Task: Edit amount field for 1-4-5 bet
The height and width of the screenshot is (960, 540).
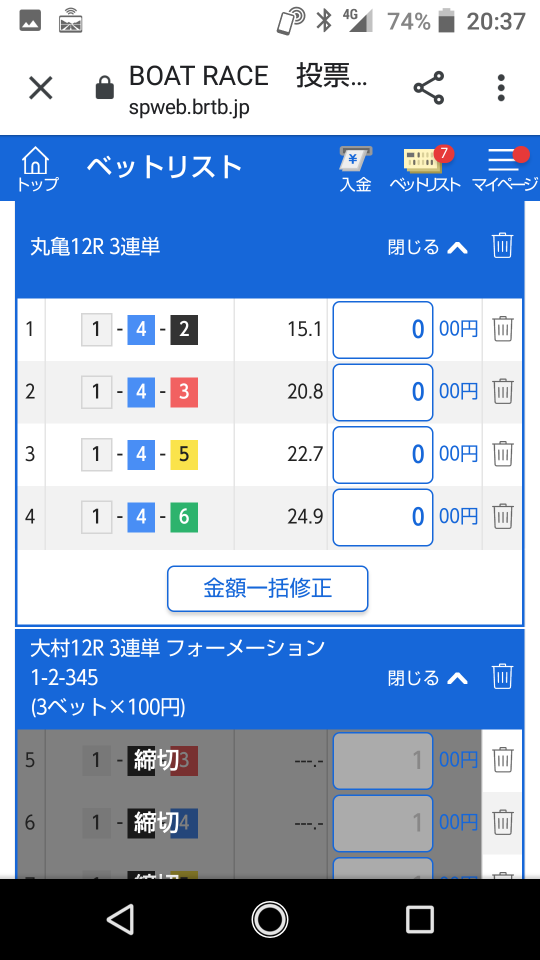Action: point(383,455)
